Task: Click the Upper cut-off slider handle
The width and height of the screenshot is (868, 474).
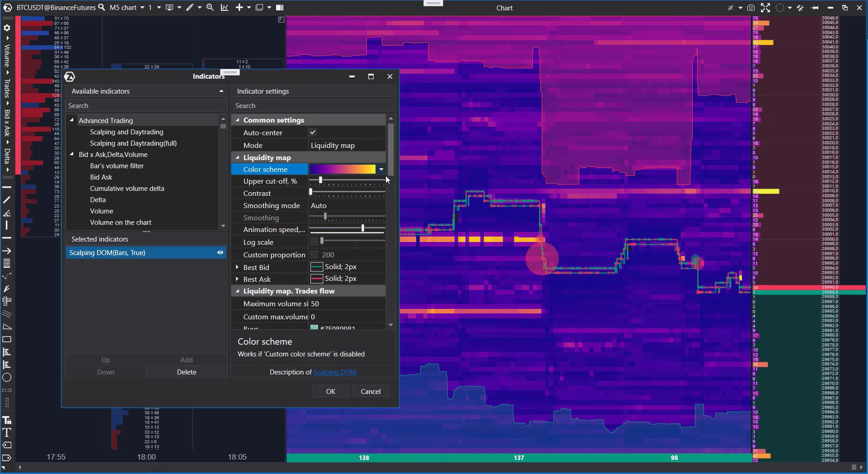Action: click(320, 180)
